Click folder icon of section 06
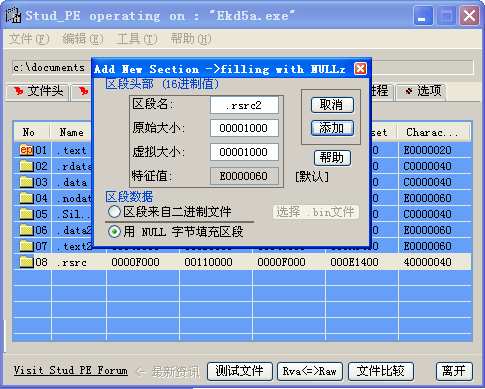Viewport: 485px width, 389px height. coord(27,230)
